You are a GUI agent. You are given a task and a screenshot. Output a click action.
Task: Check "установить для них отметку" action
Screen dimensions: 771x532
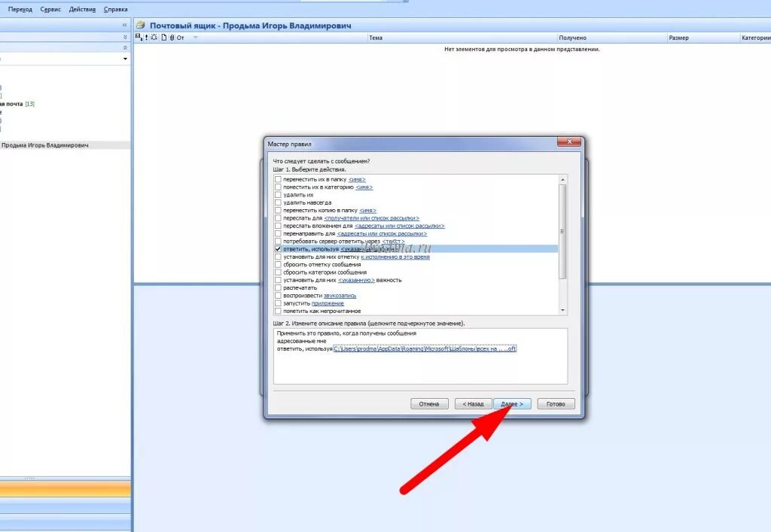278,257
